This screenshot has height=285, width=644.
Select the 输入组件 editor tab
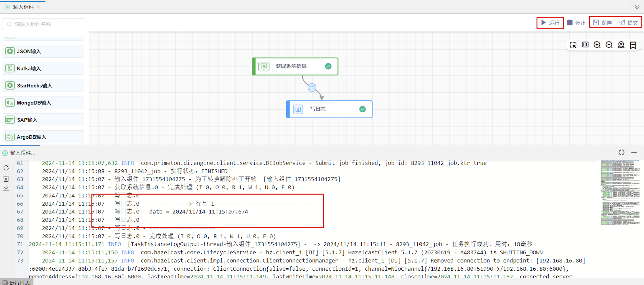click(23, 7)
